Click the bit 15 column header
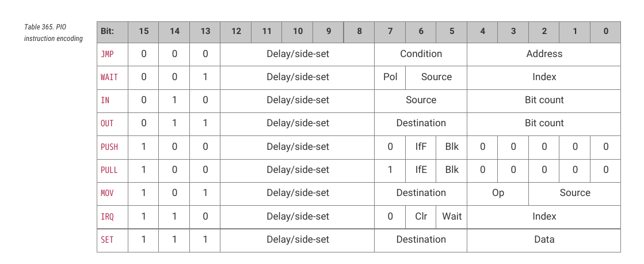Screen dimensions: 644x264 tap(143, 32)
